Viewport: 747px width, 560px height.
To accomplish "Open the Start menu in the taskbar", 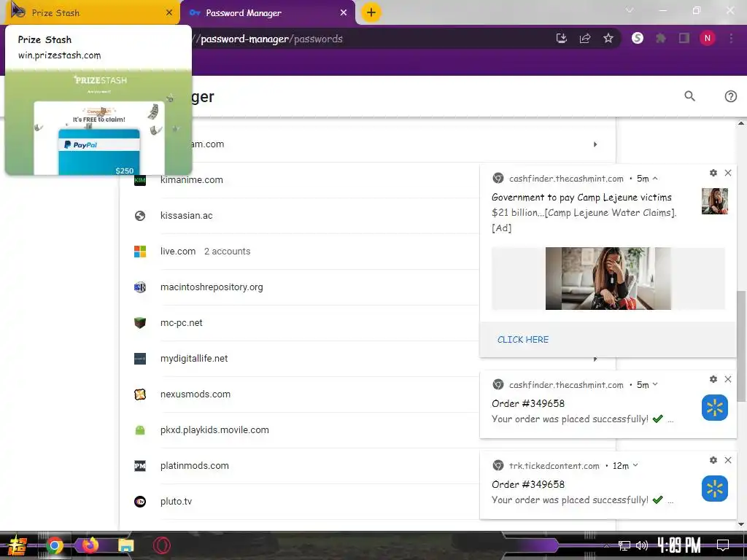I will (x=17, y=545).
